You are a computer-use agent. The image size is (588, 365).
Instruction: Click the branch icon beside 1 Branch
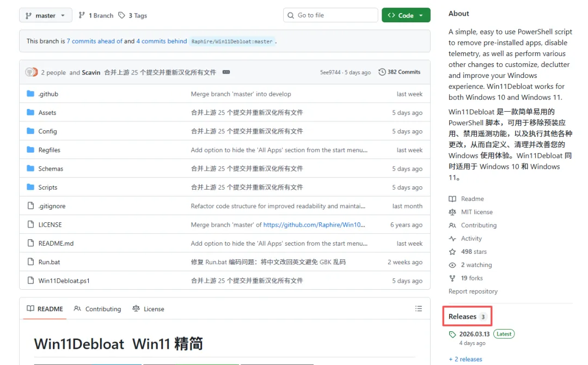82,15
